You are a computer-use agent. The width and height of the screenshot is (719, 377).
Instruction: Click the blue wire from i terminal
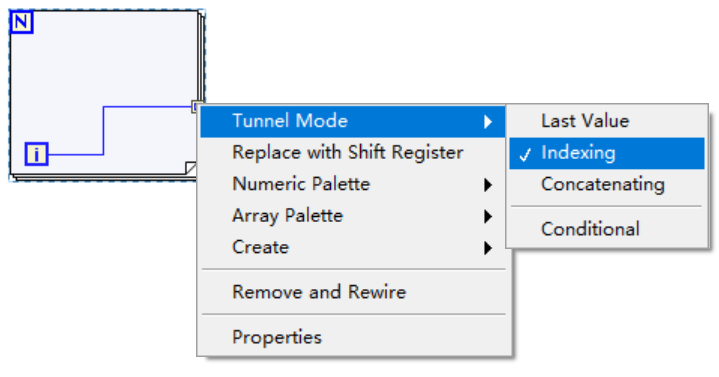pyautogui.click(x=104, y=130)
